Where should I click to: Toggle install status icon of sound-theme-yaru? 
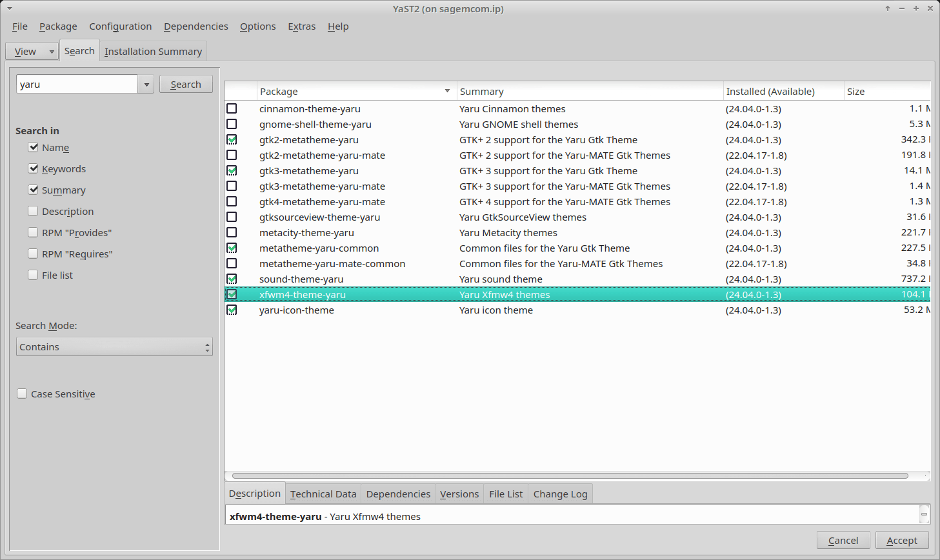tap(232, 279)
